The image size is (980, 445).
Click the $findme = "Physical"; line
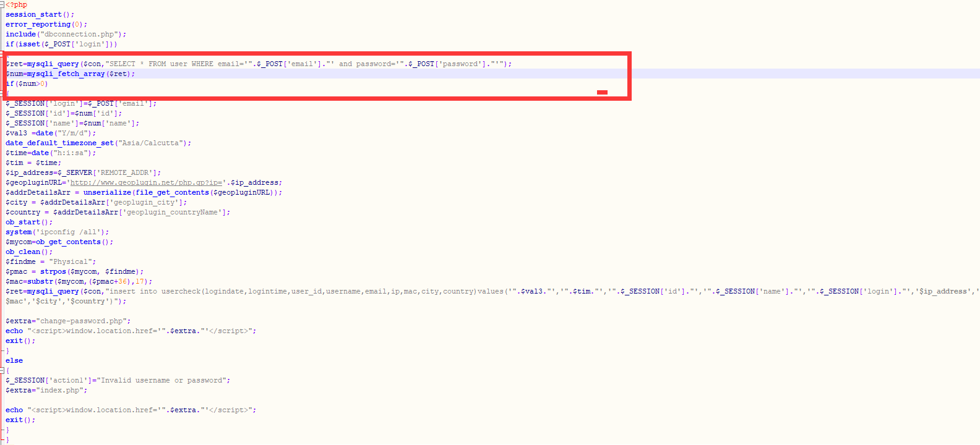(x=51, y=262)
